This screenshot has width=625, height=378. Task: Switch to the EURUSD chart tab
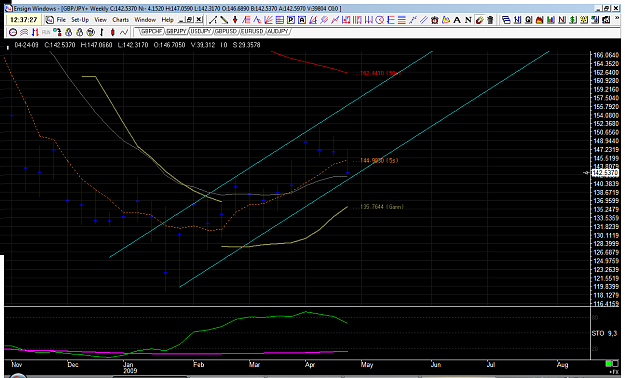(x=252, y=31)
